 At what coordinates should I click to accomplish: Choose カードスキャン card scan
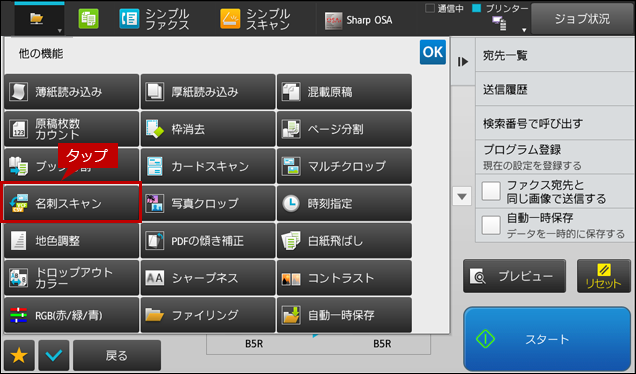(208, 166)
